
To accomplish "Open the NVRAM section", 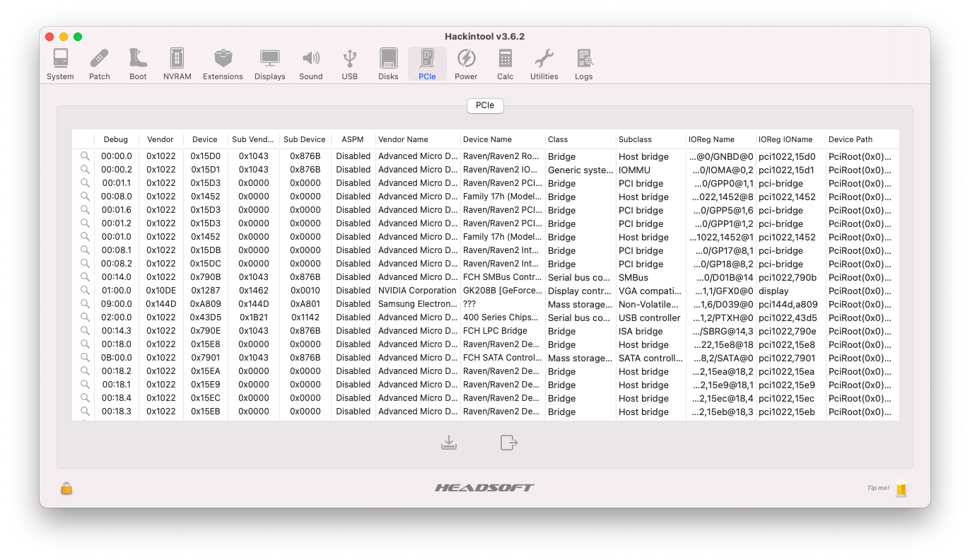I will point(177,64).
